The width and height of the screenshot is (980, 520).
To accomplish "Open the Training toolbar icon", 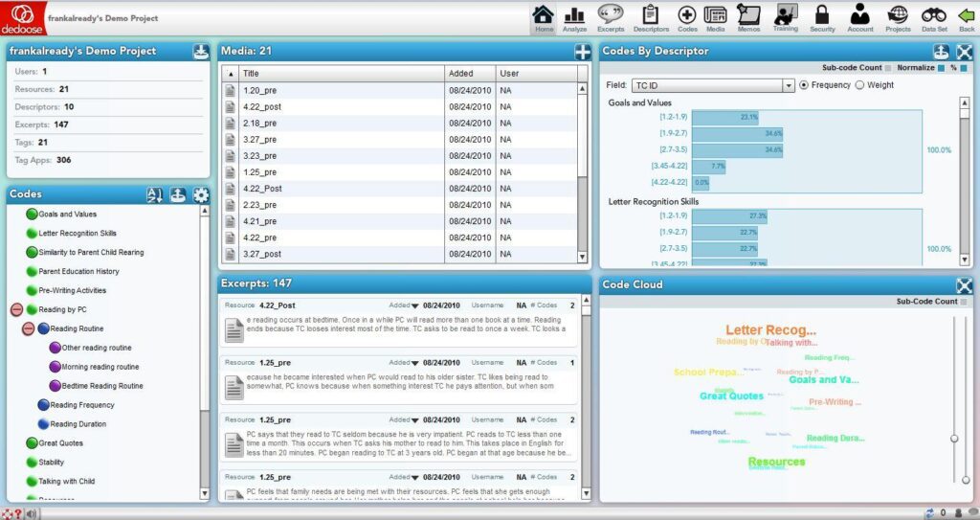I will pos(785,18).
